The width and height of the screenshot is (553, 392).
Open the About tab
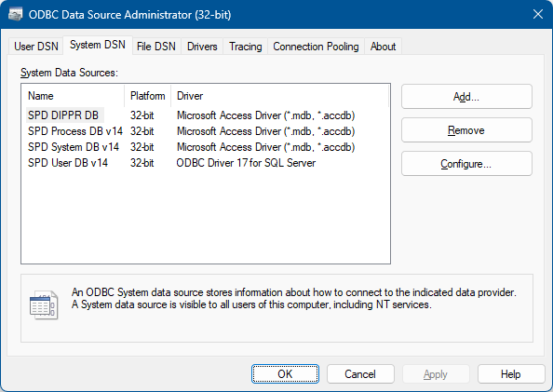coord(383,47)
